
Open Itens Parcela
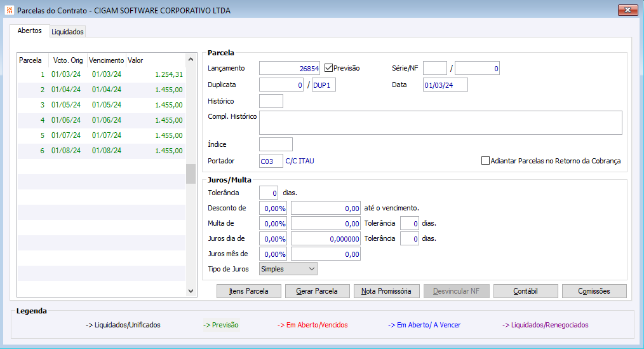point(249,291)
